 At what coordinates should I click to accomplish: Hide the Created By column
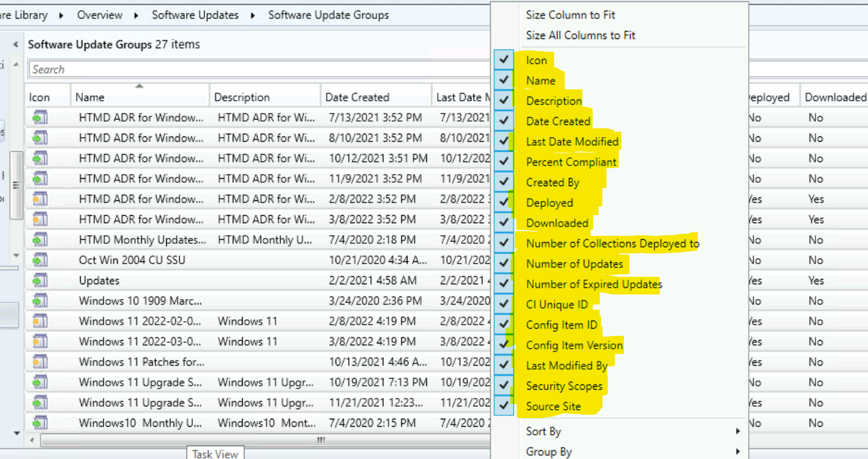pyautogui.click(x=504, y=182)
